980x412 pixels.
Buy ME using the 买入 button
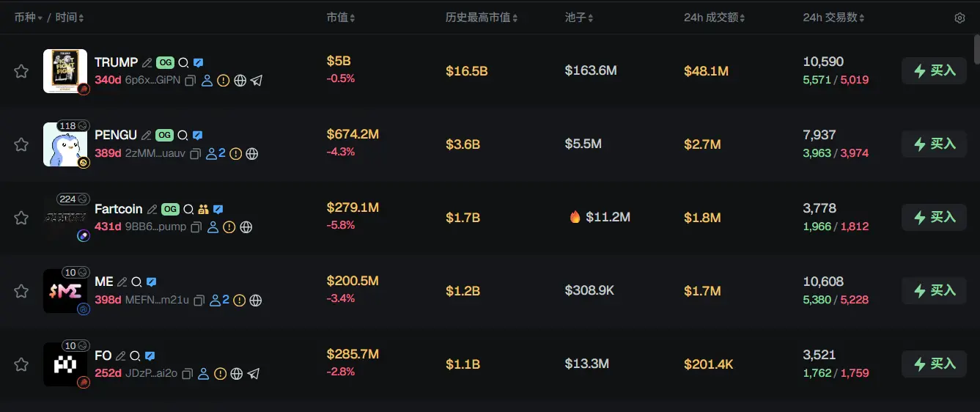934,291
